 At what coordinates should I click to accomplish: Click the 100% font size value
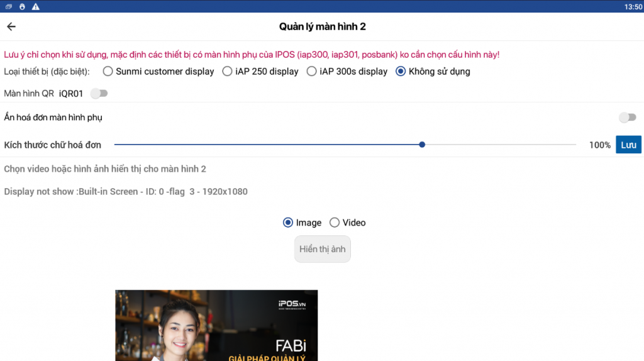tap(599, 145)
